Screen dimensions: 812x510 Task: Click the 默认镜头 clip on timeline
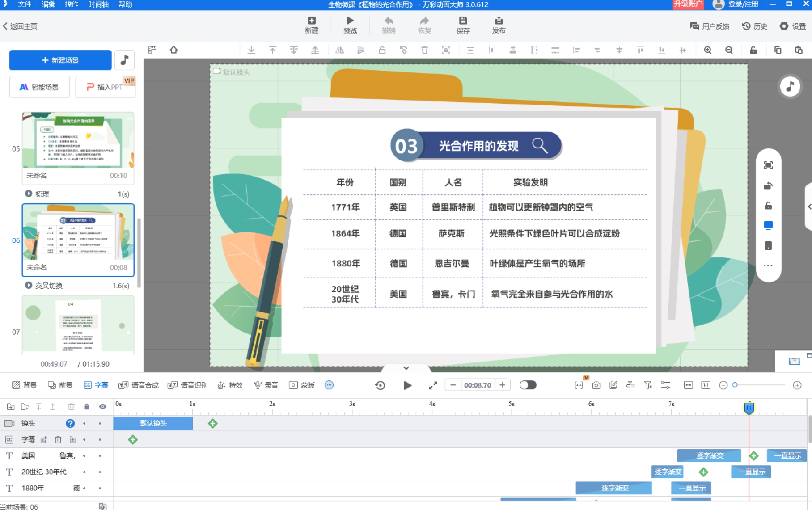tap(153, 423)
